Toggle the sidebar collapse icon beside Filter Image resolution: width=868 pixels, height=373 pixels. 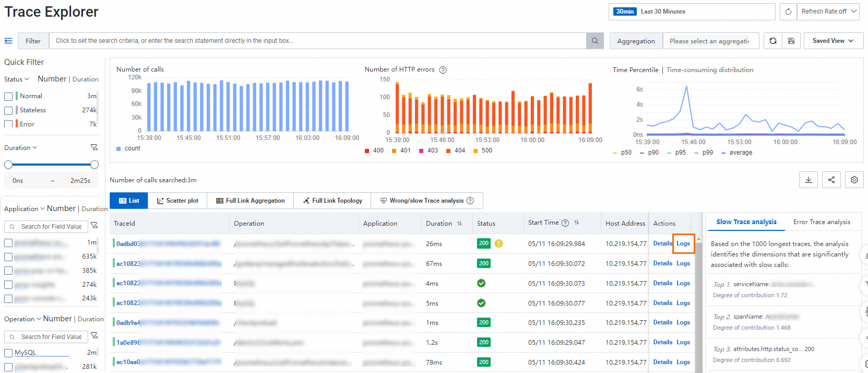tap(8, 41)
